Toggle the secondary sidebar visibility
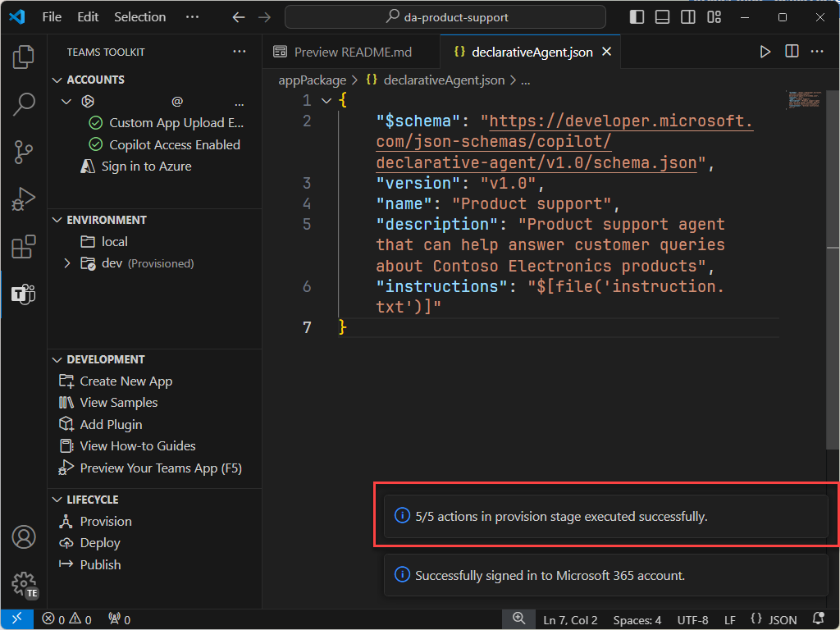Screen dimensions: 840x630 687,16
